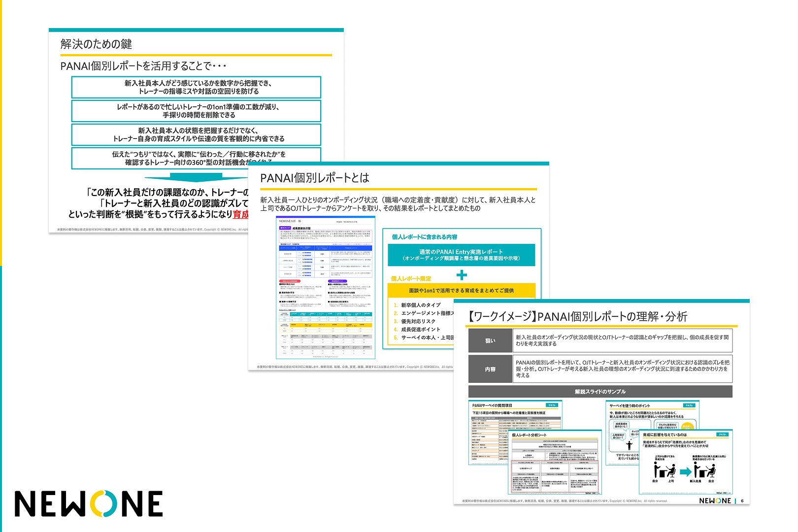Click the teal 通常のPANAI Entry実施レポート box

[461, 255]
